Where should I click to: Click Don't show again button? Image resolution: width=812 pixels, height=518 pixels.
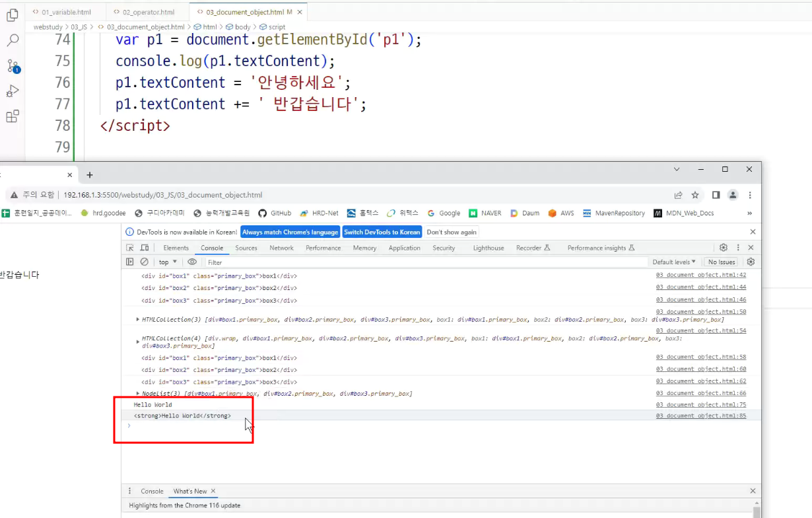pos(452,232)
